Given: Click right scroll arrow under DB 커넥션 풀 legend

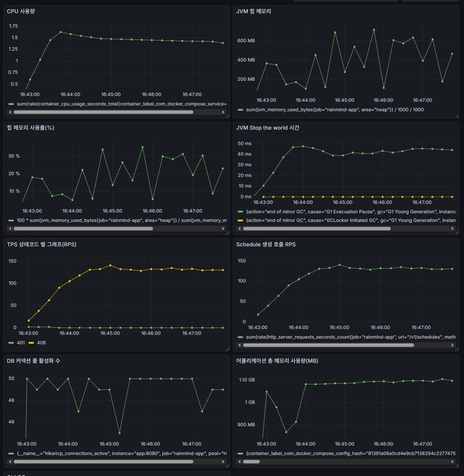Looking at the screenshot, I should (223, 462).
